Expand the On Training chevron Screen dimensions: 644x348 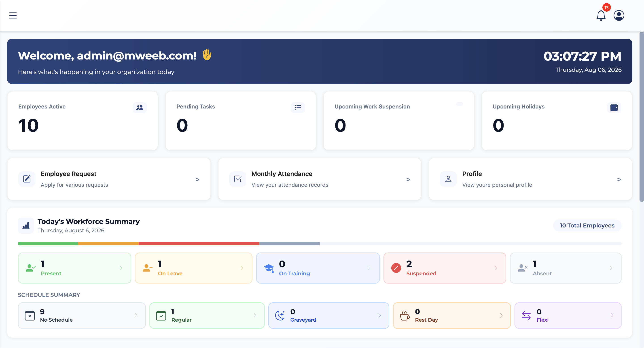[369, 268]
